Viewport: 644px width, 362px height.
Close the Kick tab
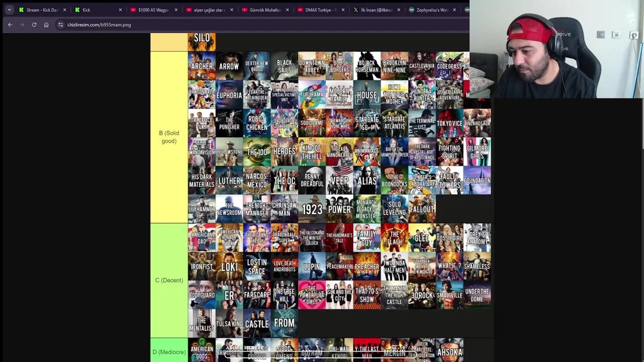(120, 10)
